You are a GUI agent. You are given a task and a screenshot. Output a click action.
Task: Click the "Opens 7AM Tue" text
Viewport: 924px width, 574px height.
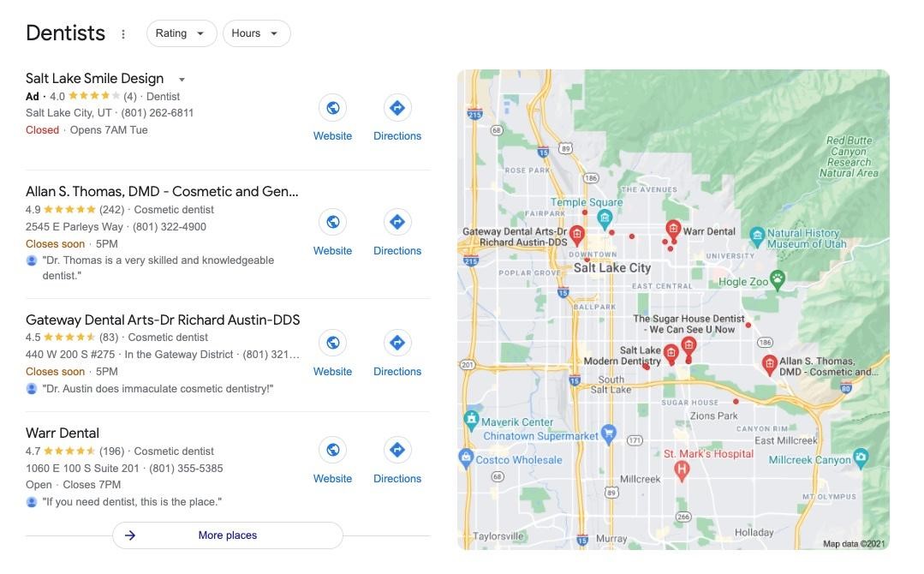(109, 130)
